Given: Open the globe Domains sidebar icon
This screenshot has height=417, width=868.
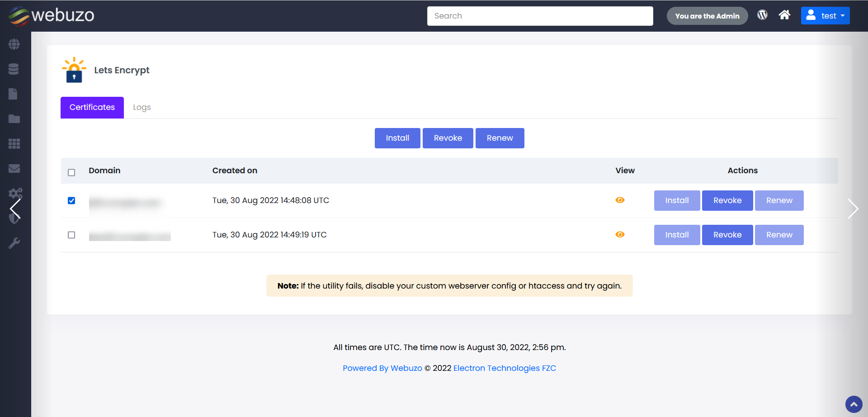Looking at the screenshot, I should pos(14,44).
